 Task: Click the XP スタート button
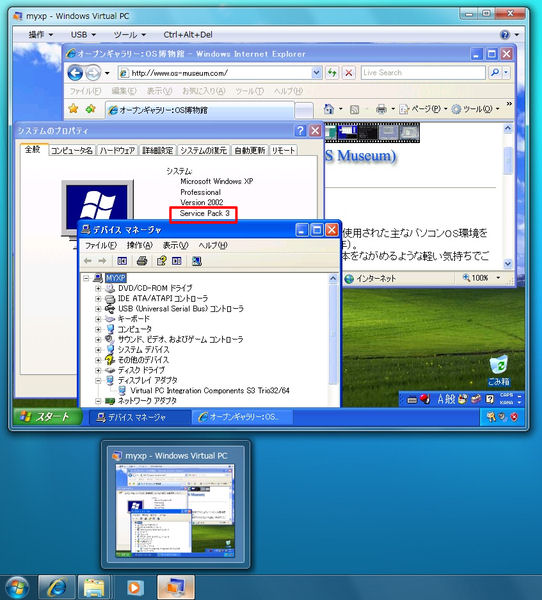(x=47, y=417)
